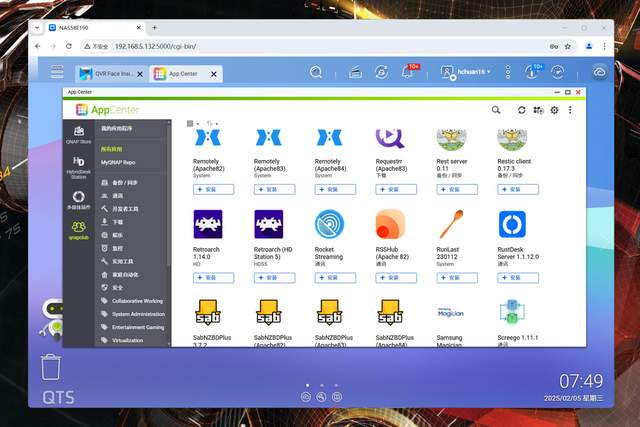The image size is (640, 427).
Task: Refresh the App Center app list
Action: 522,110
